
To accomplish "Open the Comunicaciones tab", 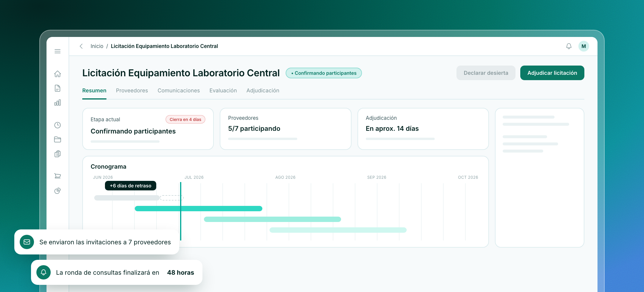I will coord(179,91).
